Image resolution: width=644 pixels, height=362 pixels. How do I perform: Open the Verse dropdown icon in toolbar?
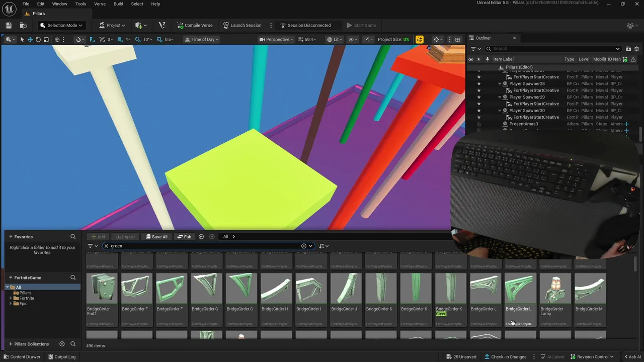[162, 25]
